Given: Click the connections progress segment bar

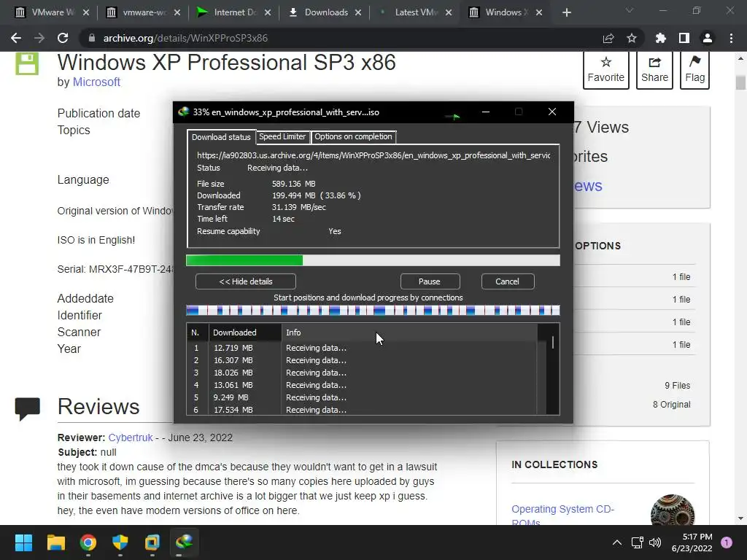Looking at the screenshot, I should point(373,311).
